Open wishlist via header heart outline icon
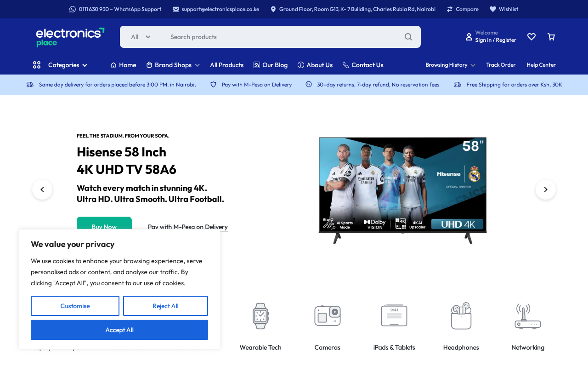 click(531, 37)
